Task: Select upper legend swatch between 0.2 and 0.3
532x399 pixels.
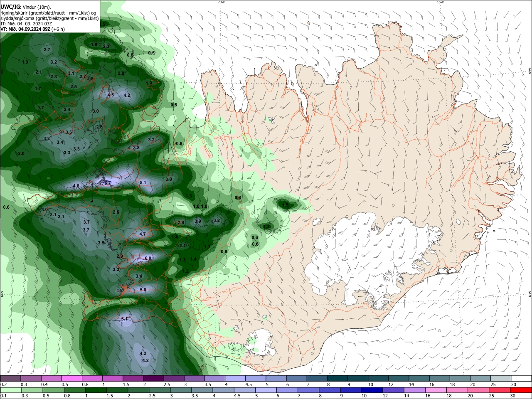Action: coord(10,378)
